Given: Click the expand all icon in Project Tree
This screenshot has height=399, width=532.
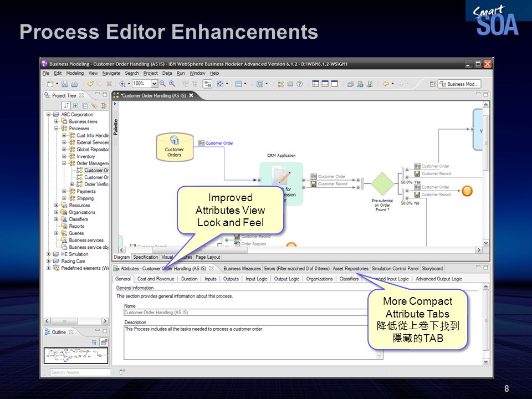Looking at the screenshot, I should (x=76, y=105).
